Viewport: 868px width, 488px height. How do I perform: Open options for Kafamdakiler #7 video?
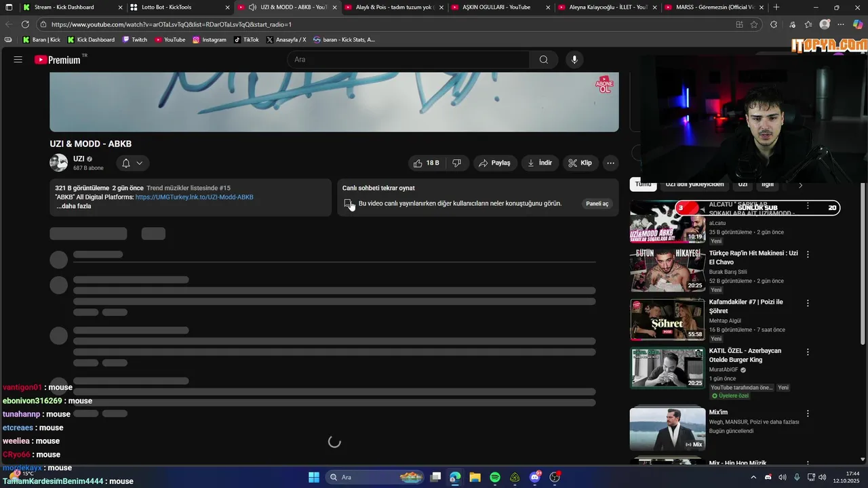click(808, 303)
